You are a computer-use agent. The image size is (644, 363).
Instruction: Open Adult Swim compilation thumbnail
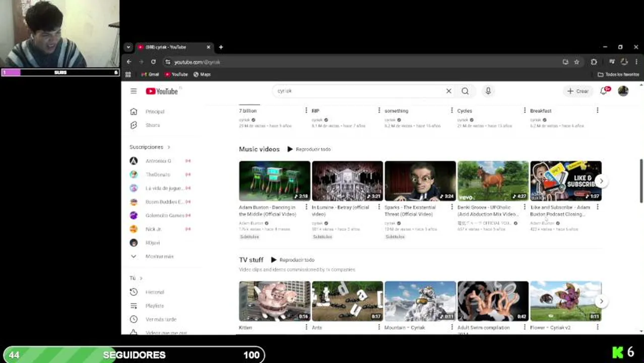point(493,301)
